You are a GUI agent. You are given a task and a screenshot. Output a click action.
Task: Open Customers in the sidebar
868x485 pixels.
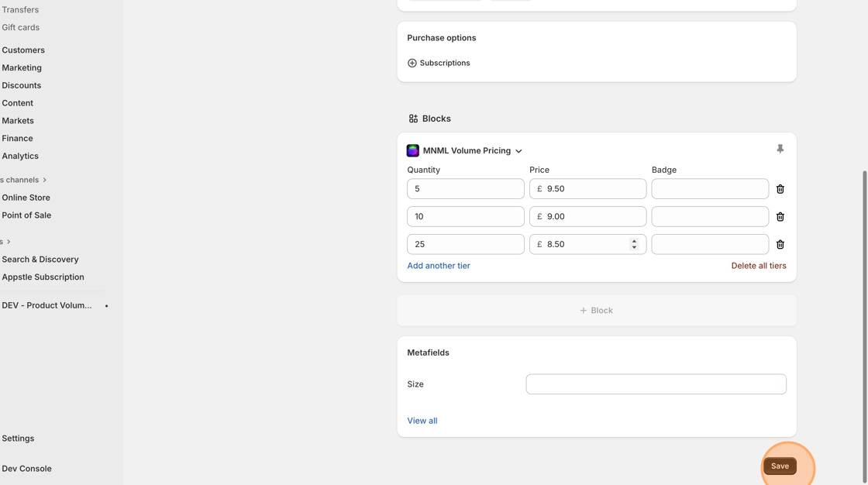[x=23, y=50]
